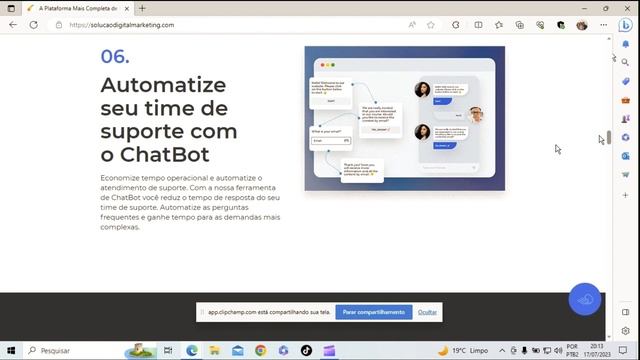Open the tray volume speaker icon

tap(558, 351)
